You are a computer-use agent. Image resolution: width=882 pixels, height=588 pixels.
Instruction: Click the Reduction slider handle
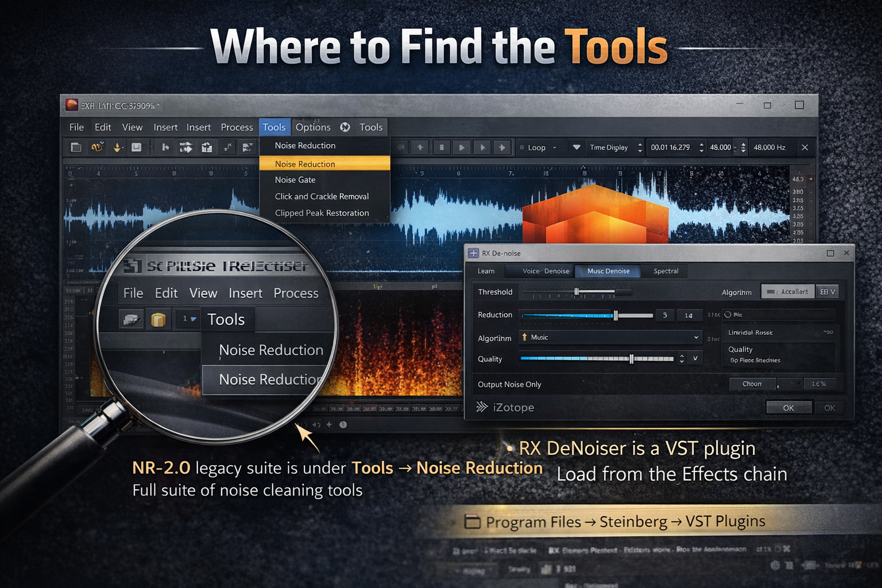pyautogui.click(x=616, y=315)
